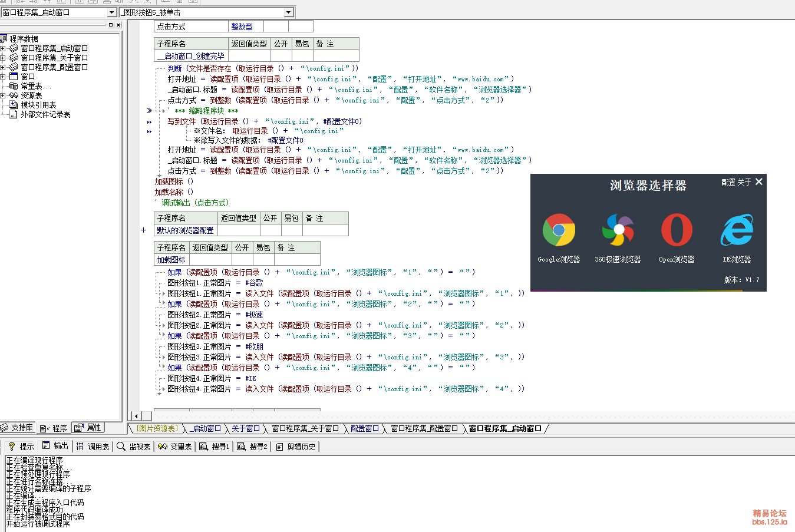Expand the 资源表 tree node
The width and height of the screenshot is (795, 532).
coord(3,95)
